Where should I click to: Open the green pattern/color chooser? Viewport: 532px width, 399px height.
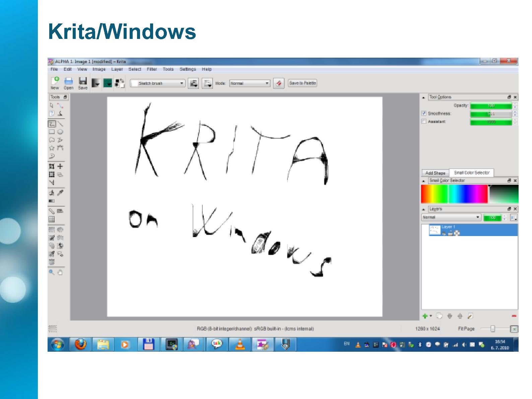tap(108, 83)
